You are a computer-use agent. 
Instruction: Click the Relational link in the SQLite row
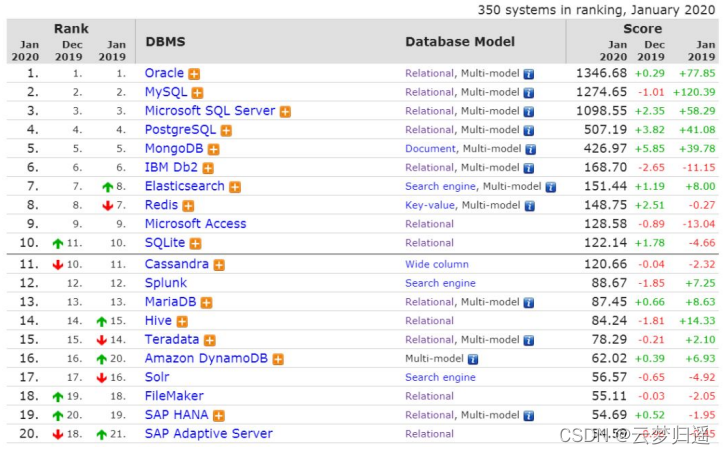tap(430, 243)
